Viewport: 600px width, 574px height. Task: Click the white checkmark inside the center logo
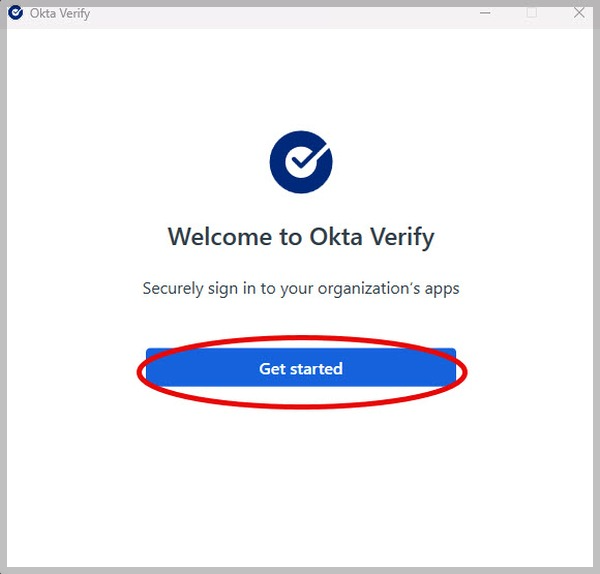click(301, 160)
